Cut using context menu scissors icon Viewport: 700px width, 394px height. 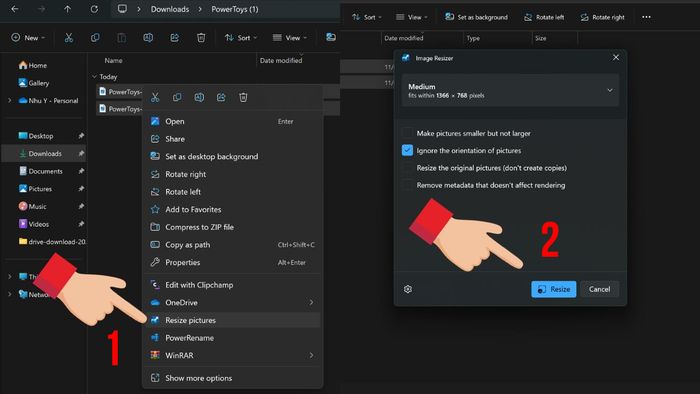coord(155,97)
